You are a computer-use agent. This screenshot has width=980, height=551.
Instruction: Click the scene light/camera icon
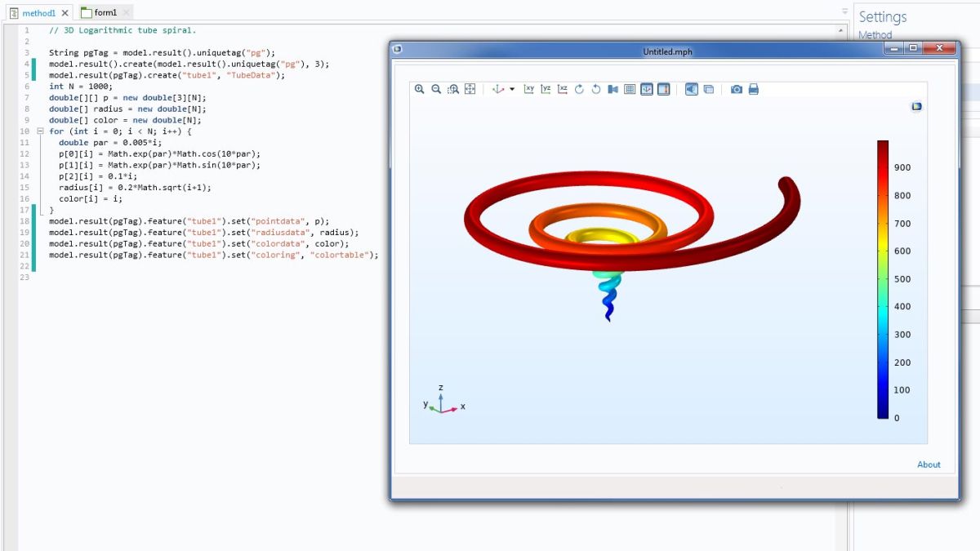pyautogui.click(x=612, y=89)
